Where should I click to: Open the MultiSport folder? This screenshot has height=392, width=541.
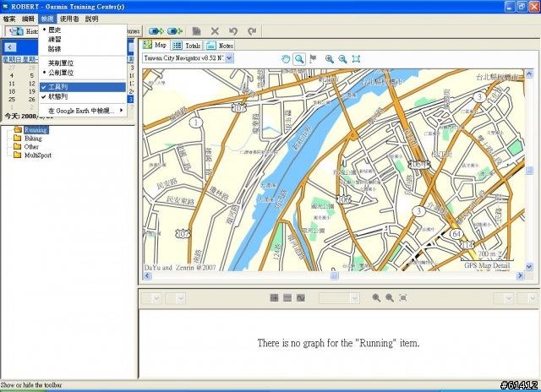coord(32,155)
